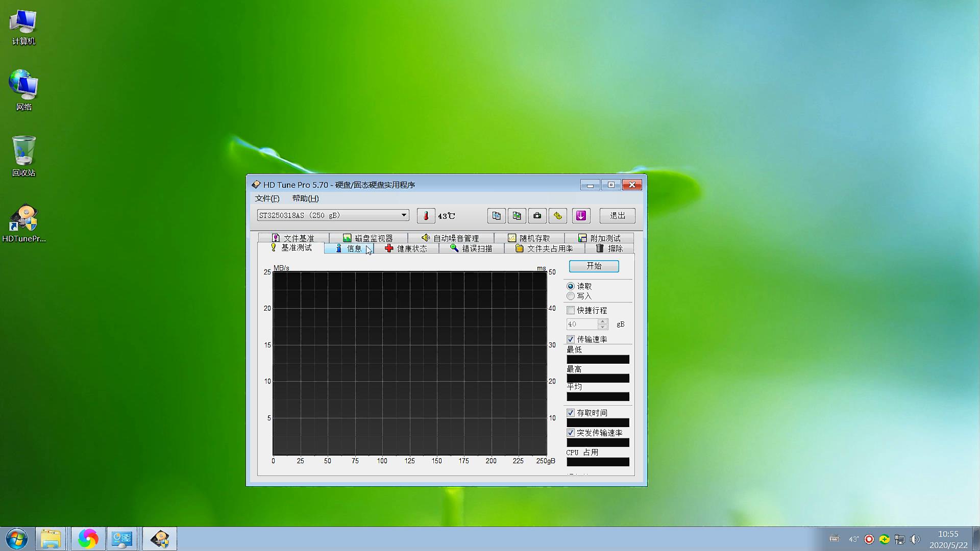Switch to the 健康状态 tab
980x551 pixels.
click(406, 248)
